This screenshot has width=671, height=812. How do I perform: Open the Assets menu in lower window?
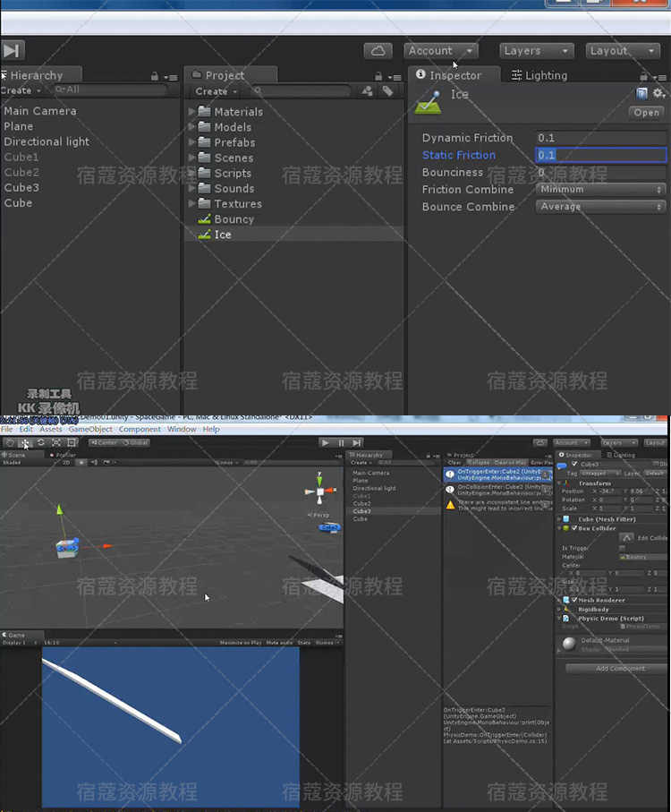(x=51, y=430)
